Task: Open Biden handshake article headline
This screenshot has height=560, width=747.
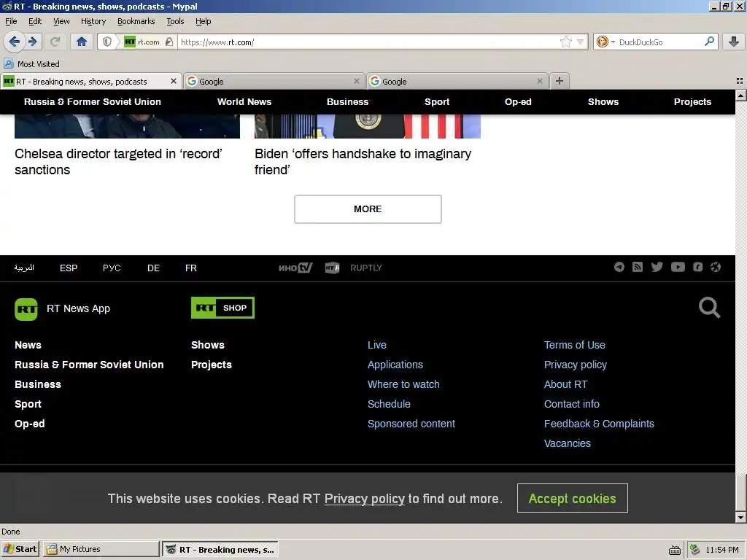Action: point(363,161)
